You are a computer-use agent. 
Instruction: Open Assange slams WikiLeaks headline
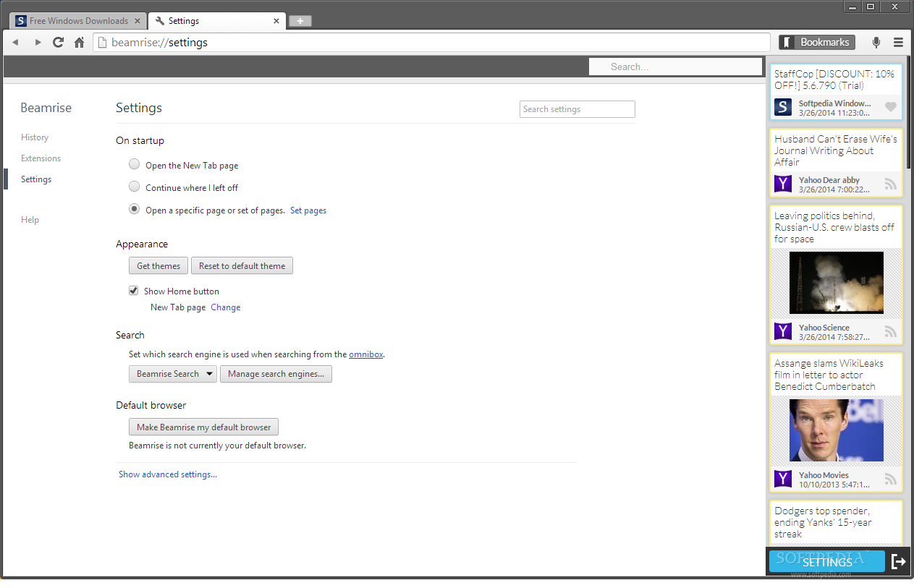(x=829, y=375)
